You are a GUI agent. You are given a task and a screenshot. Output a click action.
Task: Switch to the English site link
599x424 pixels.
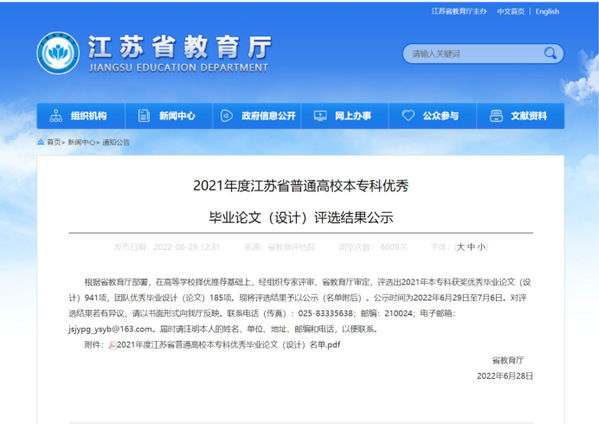tap(547, 11)
